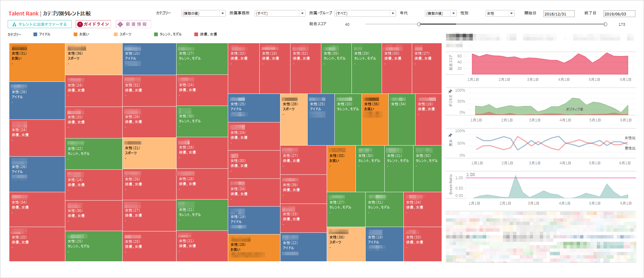Image resolution: width=644 pixels, height=278 pixels.
Task: Click the left handle of 総合スコア slider
Action: click(419, 24)
